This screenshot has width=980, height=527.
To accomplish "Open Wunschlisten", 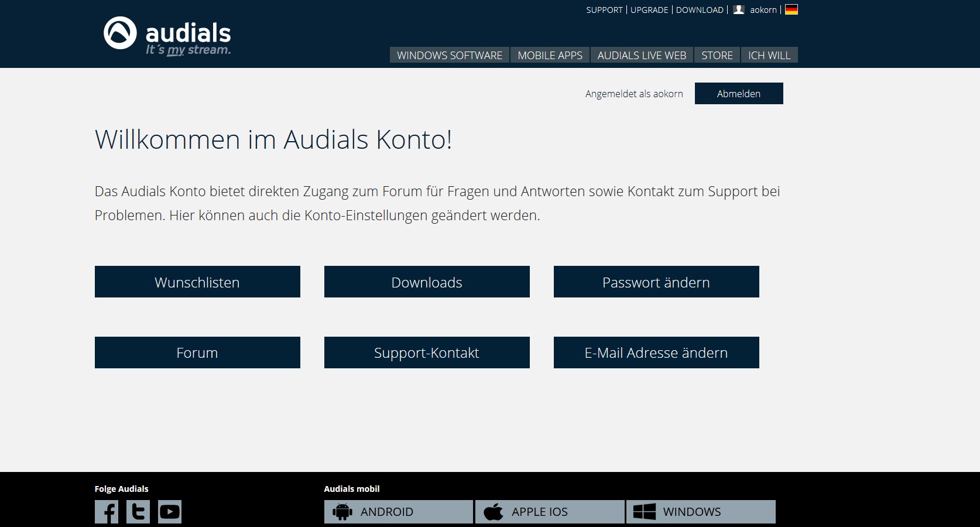I will pyautogui.click(x=197, y=282).
